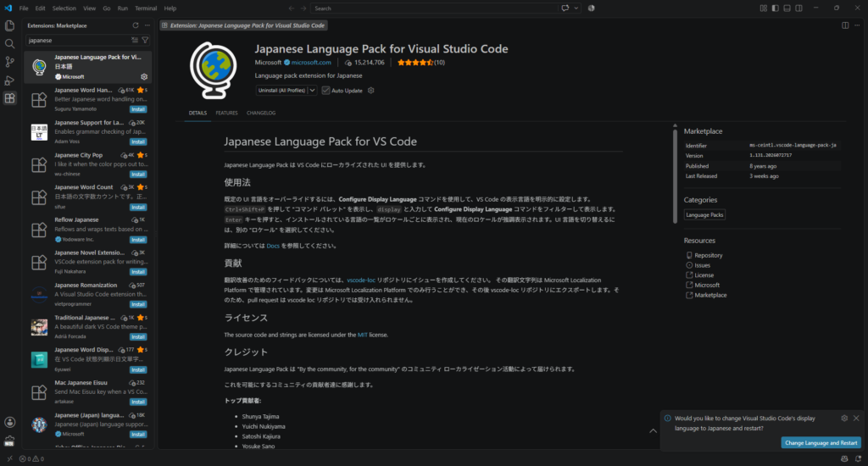Click the title bar Search command center
Image resolution: width=868 pixels, height=466 pixels.
click(435, 8)
